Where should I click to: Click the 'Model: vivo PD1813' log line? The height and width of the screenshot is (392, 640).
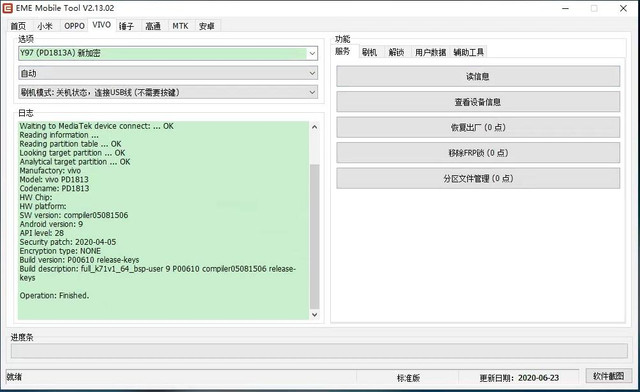click(54, 179)
